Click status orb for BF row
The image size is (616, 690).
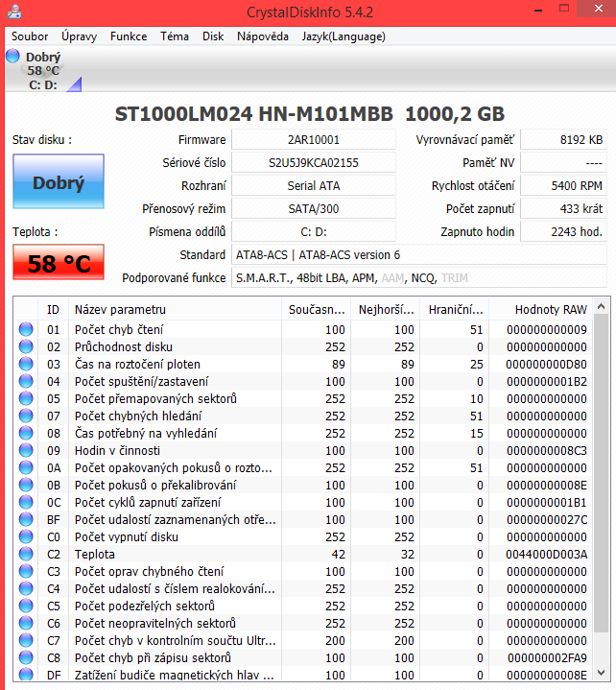(26, 519)
